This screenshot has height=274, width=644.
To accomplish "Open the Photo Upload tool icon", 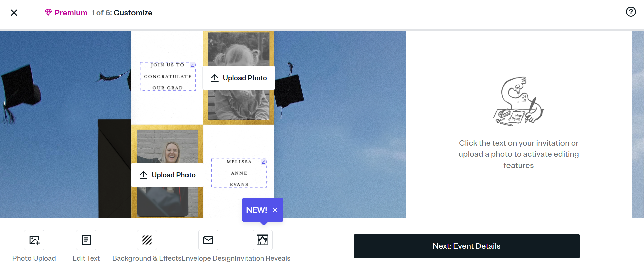I will 34,240.
